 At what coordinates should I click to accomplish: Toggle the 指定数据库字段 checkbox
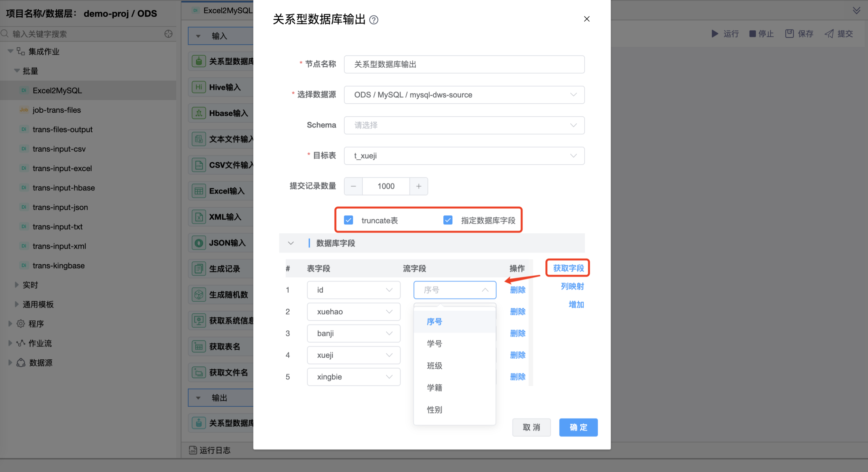(x=448, y=220)
